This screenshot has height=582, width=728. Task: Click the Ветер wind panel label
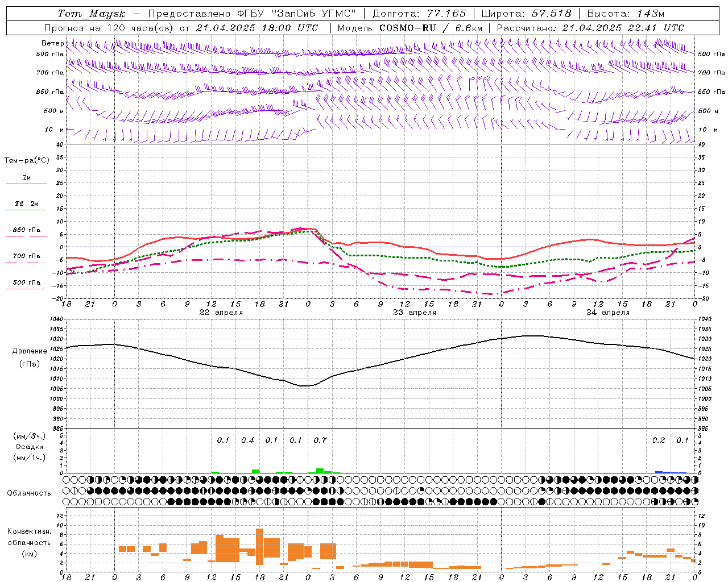pyautogui.click(x=52, y=43)
